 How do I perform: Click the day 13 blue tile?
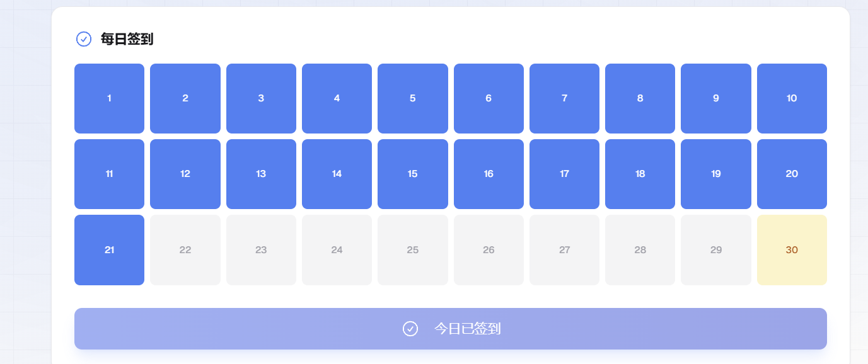261,174
